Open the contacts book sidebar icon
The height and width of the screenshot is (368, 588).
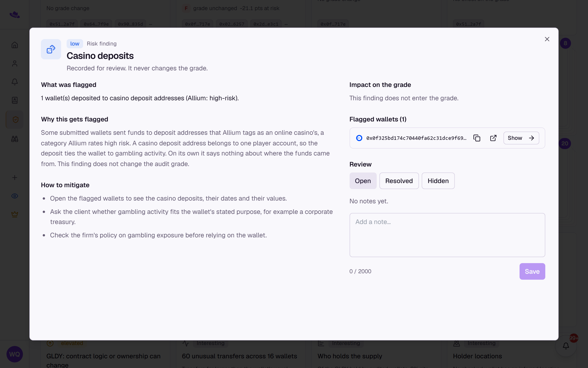(15, 100)
